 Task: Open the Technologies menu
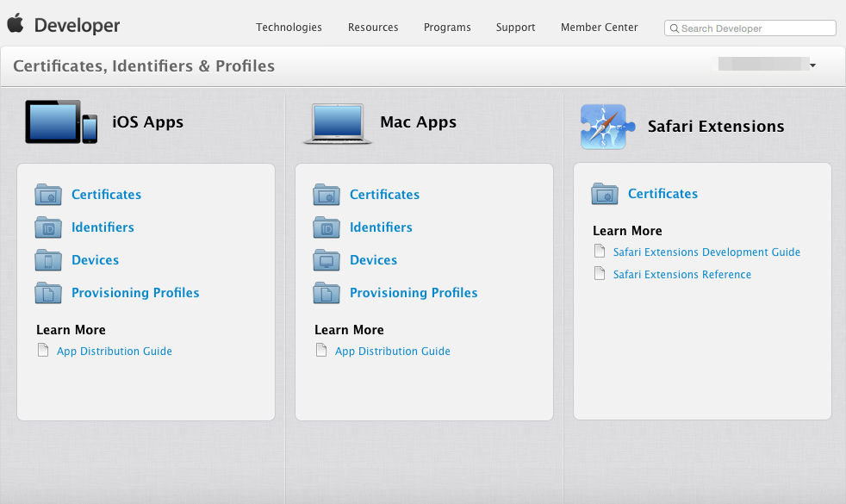[289, 28]
